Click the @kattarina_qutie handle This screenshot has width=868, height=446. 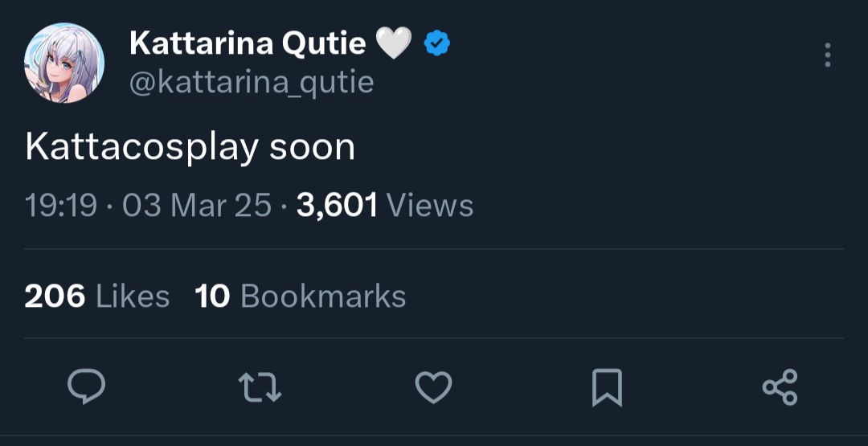tap(252, 82)
